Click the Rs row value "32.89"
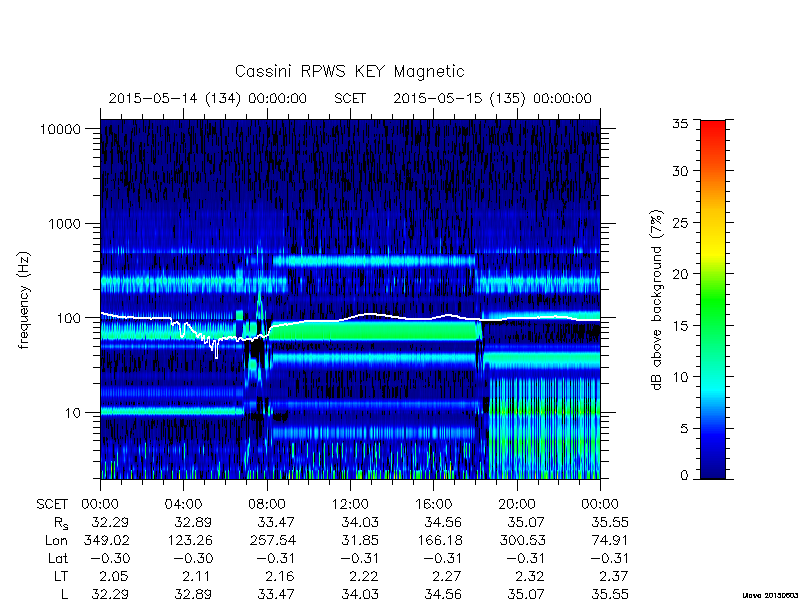This screenshot has width=800, height=600. click(x=193, y=522)
